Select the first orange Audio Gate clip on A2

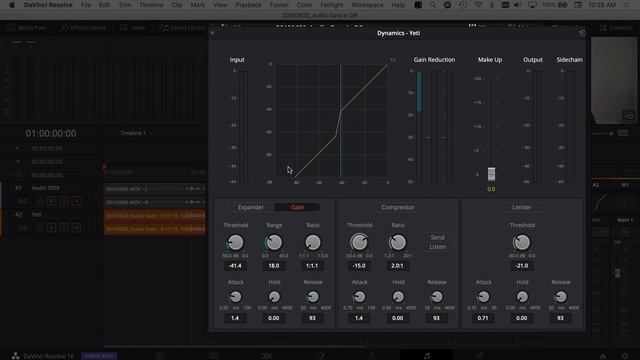155,216
